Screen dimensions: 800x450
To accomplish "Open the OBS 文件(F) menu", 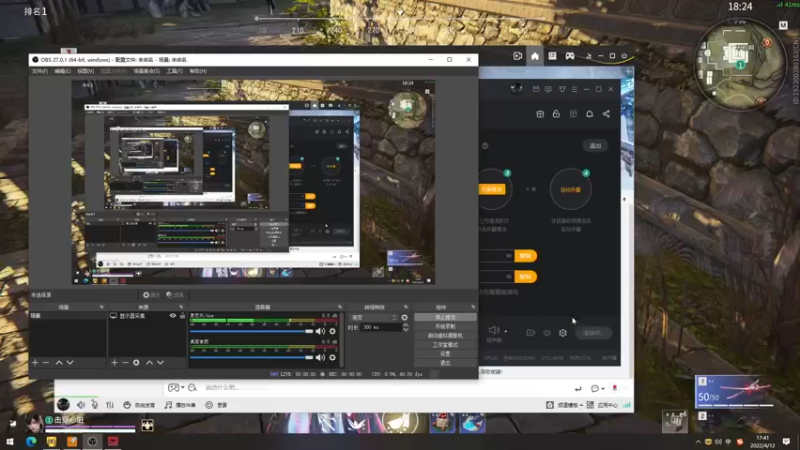I will click(x=39, y=71).
